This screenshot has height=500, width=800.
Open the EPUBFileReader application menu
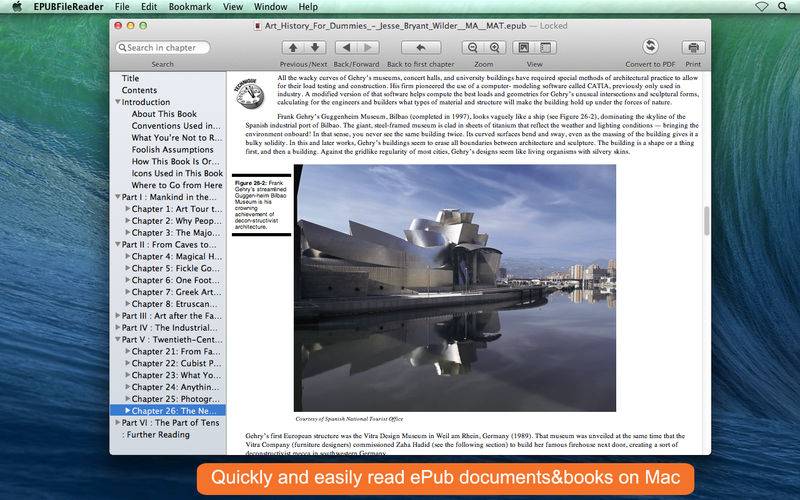tap(68, 7)
